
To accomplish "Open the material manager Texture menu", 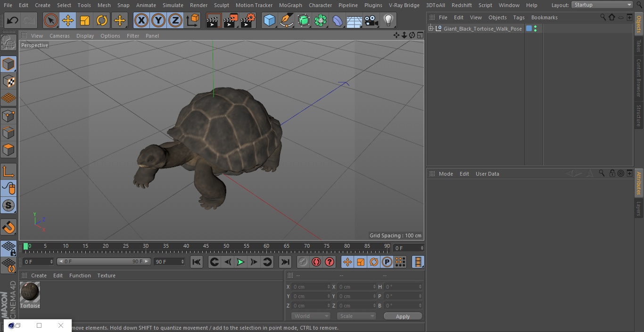I will click(106, 275).
